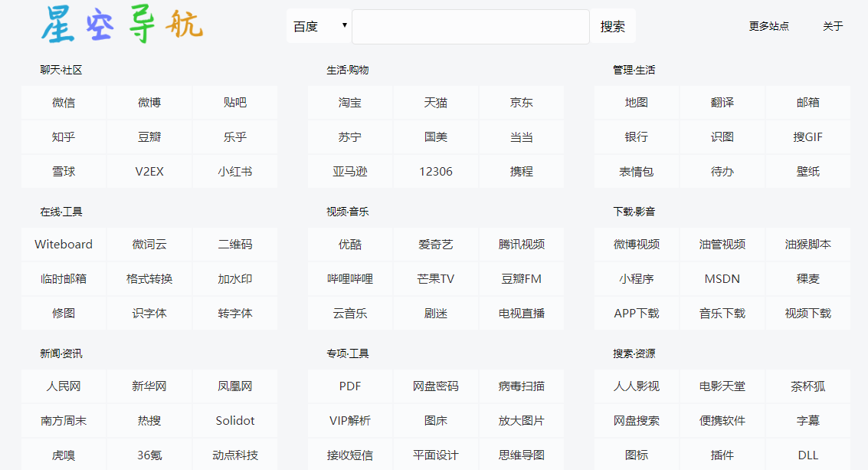The width and height of the screenshot is (868, 470).
Task: Open 表情包
Action: (637, 171)
